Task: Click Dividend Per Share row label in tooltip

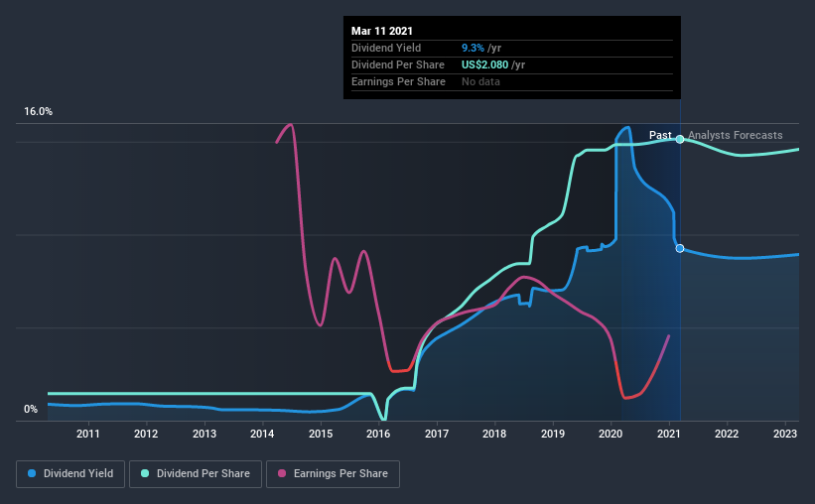Action: [x=398, y=64]
